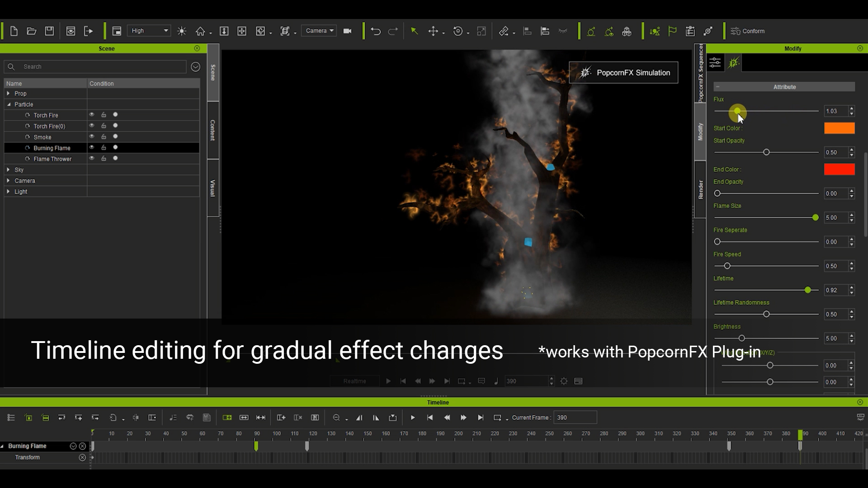Expand the Sky tree node
Image resolution: width=868 pixels, height=488 pixels.
click(x=8, y=170)
